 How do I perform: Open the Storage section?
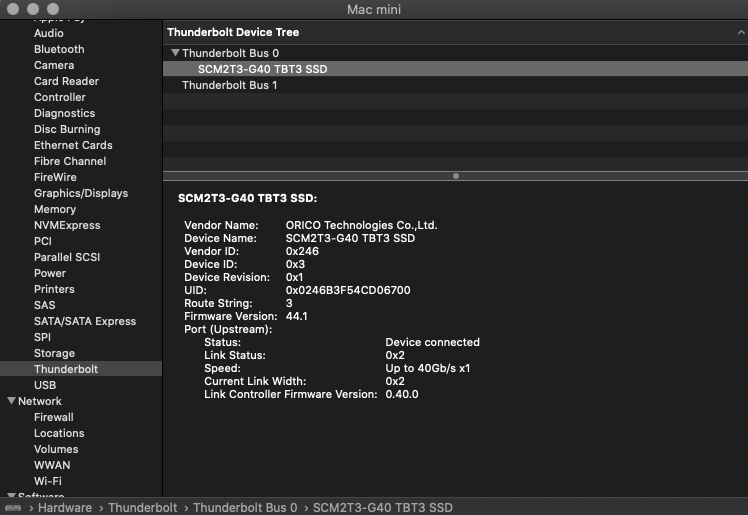54,353
